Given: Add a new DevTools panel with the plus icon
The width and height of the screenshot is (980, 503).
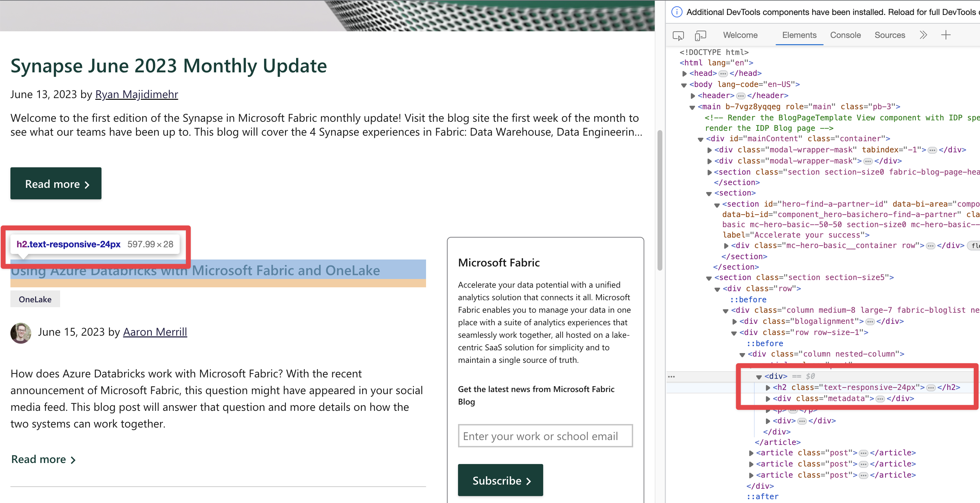Looking at the screenshot, I should tap(946, 35).
